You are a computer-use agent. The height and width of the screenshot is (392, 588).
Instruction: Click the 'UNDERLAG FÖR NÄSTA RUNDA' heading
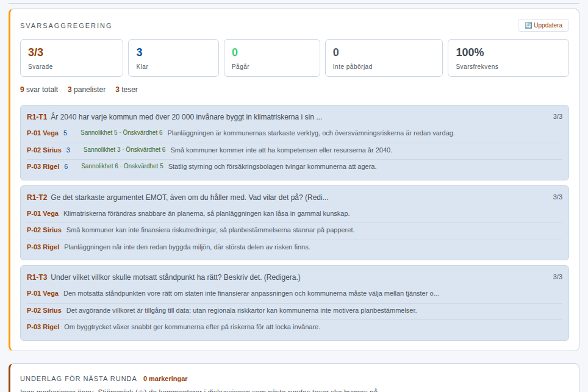[78, 379]
